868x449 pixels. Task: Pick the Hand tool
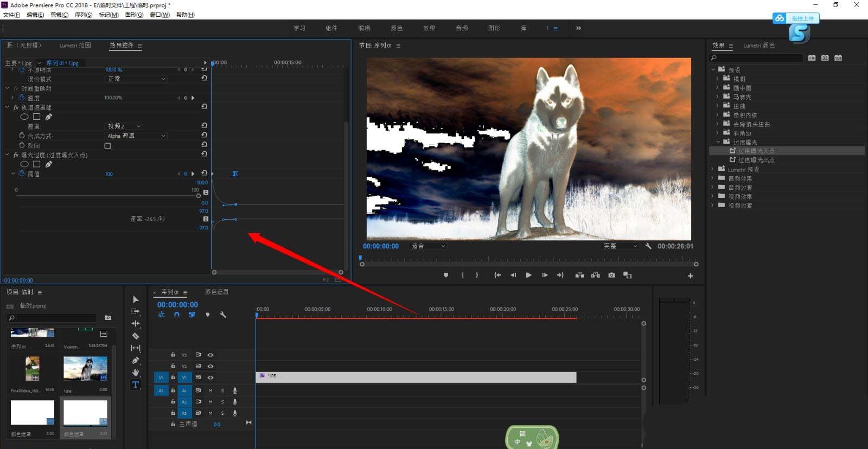tap(136, 373)
